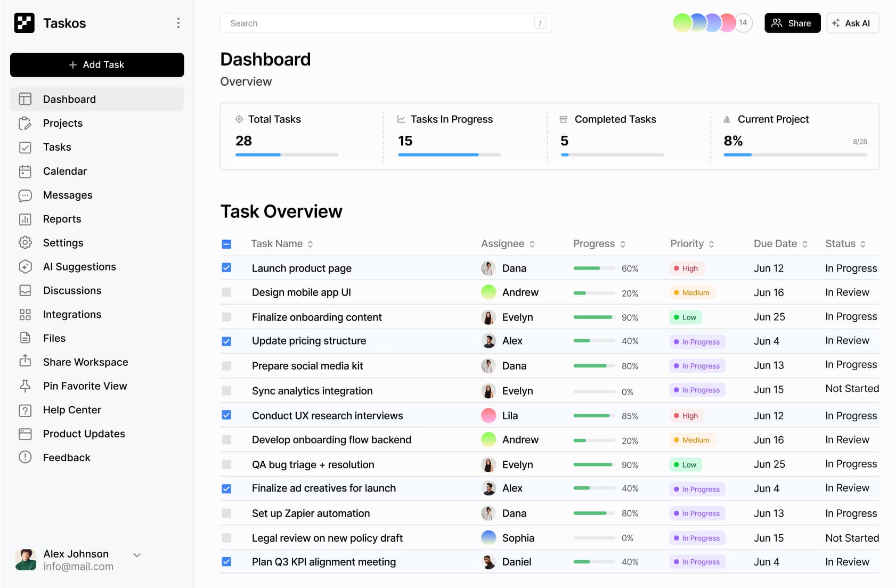This screenshot has height=588, width=895.
Task: Select the Reports icon in sidebar
Action: point(25,219)
